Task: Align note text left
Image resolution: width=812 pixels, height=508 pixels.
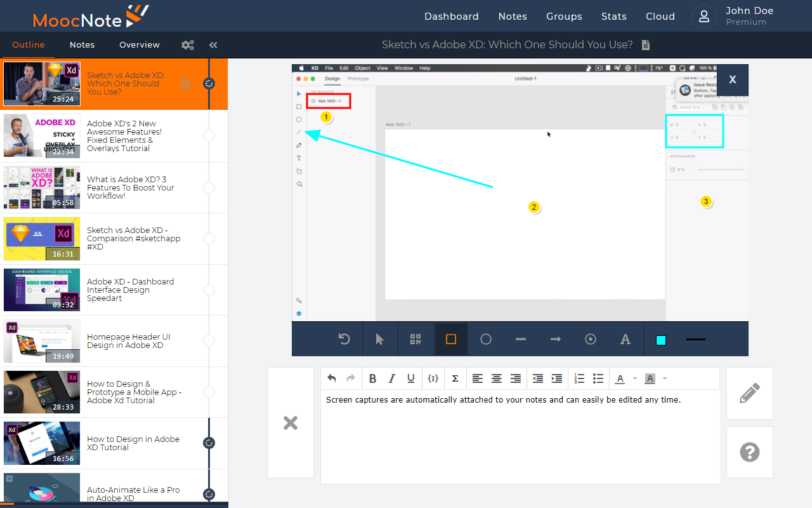Action: point(478,378)
